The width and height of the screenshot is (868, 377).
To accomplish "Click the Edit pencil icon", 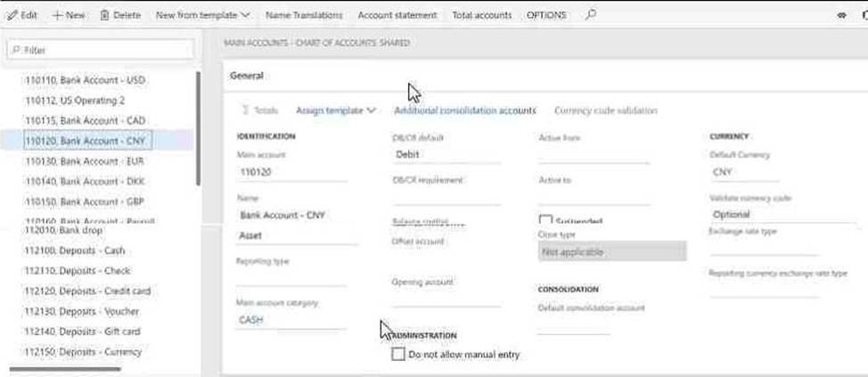I will (x=12, y=15).
